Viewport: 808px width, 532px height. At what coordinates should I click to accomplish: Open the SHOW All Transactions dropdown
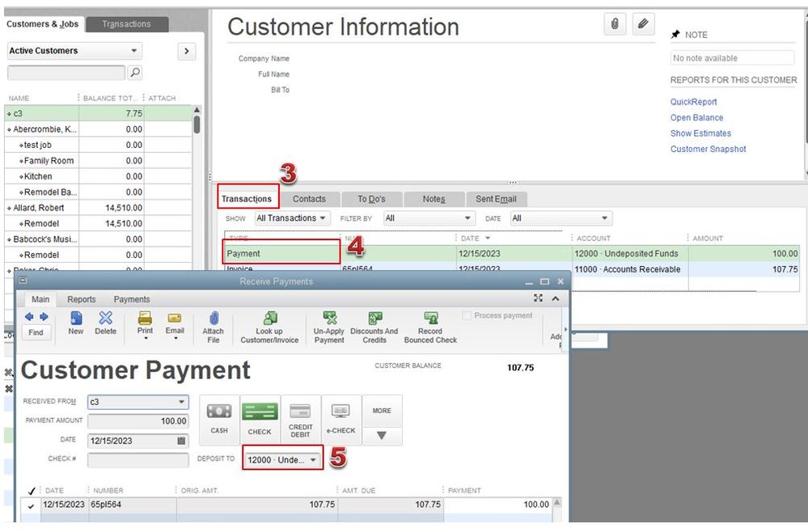point(292,218)
